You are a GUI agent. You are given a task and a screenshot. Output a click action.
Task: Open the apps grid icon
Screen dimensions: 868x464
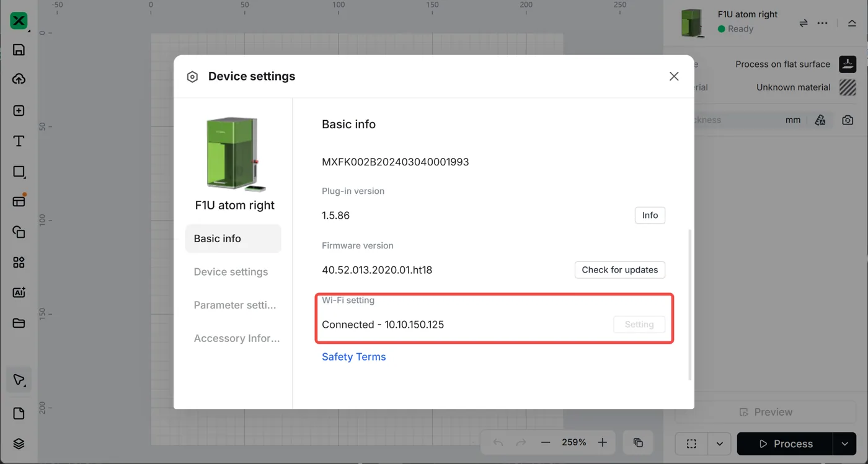tap(19, 263)
